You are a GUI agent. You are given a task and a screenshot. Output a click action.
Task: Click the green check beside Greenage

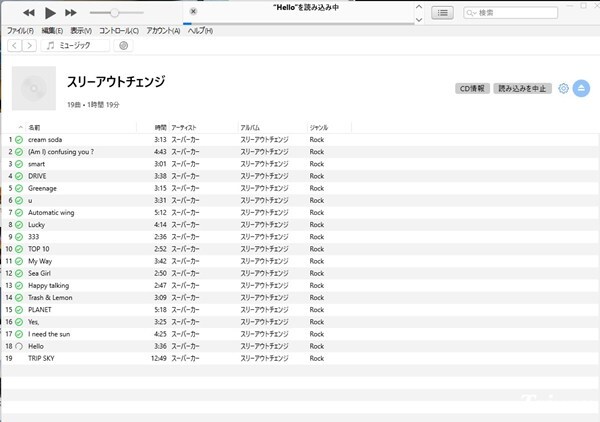pos(19,189)
